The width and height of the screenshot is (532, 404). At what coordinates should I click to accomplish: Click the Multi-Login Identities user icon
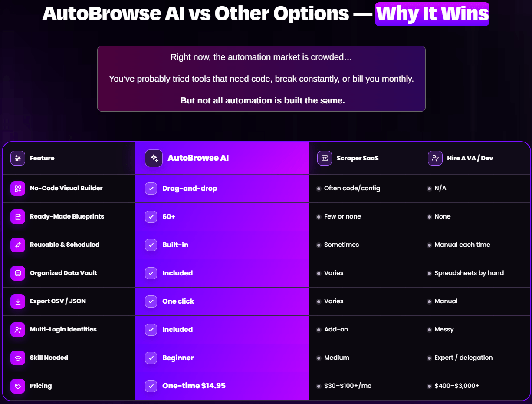[18, 330]
